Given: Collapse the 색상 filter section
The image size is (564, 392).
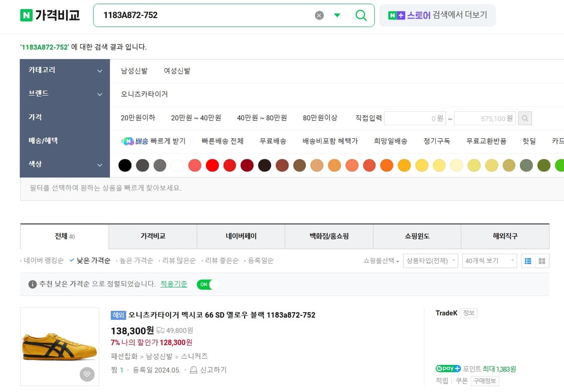Looking at the screenshot, I should (98, 164).
